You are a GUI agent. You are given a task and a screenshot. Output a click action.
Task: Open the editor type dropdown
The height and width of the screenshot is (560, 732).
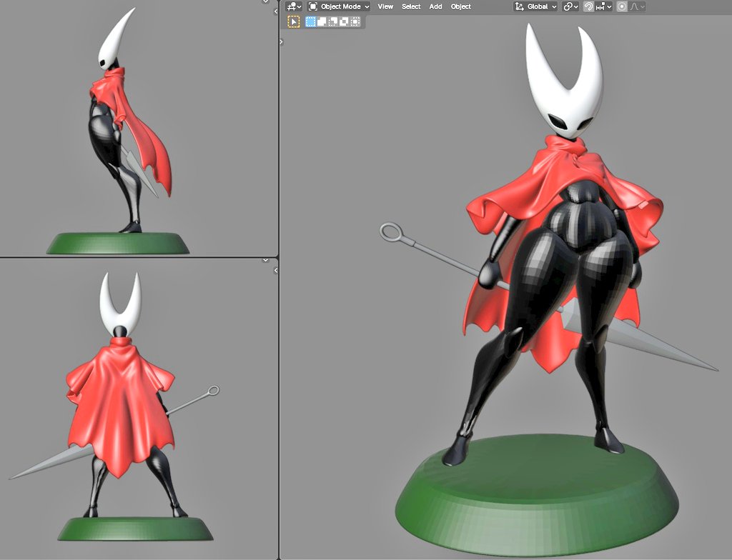(294, 6)
